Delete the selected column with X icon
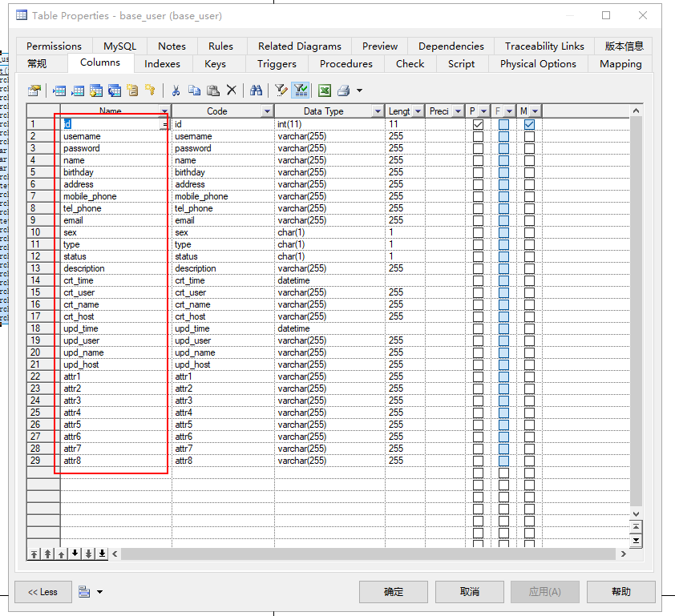Screen dimensions: 675x616 coord(232,90)
